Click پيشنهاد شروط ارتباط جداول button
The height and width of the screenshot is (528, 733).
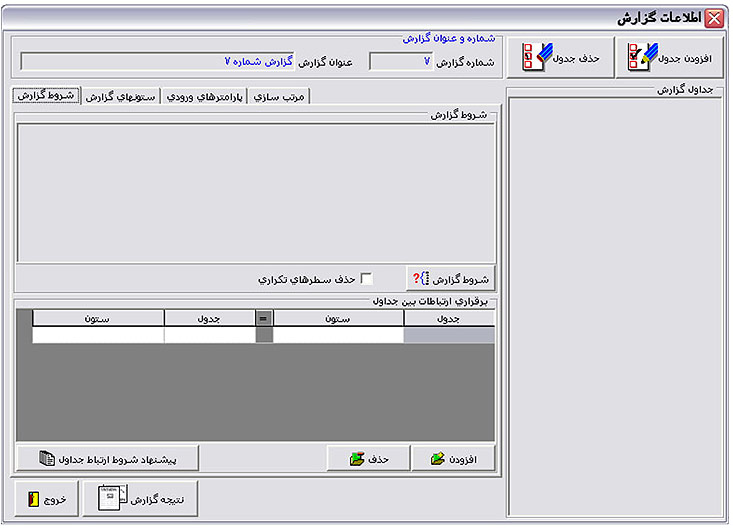click(x=108, y=458)
